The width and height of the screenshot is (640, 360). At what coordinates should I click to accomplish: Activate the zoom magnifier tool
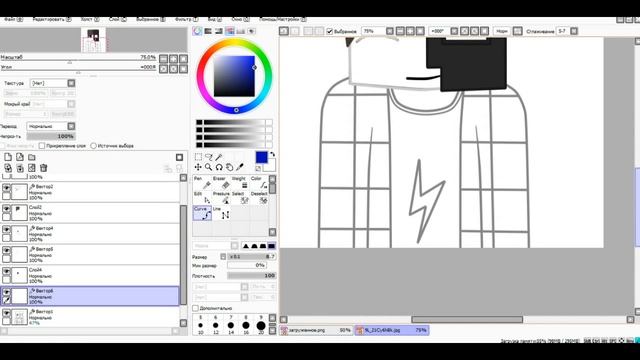(x=209, y=167)
